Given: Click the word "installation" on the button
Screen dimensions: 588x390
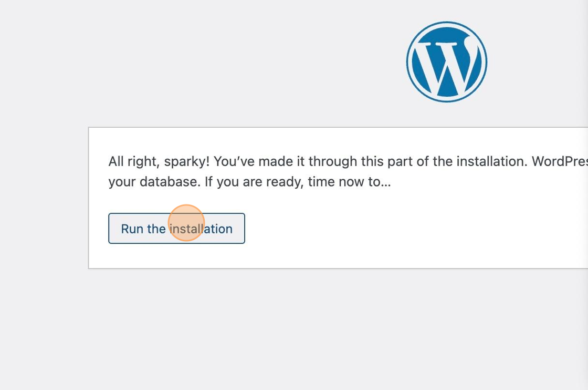Looking at the screenshot, I should point(201,229).
